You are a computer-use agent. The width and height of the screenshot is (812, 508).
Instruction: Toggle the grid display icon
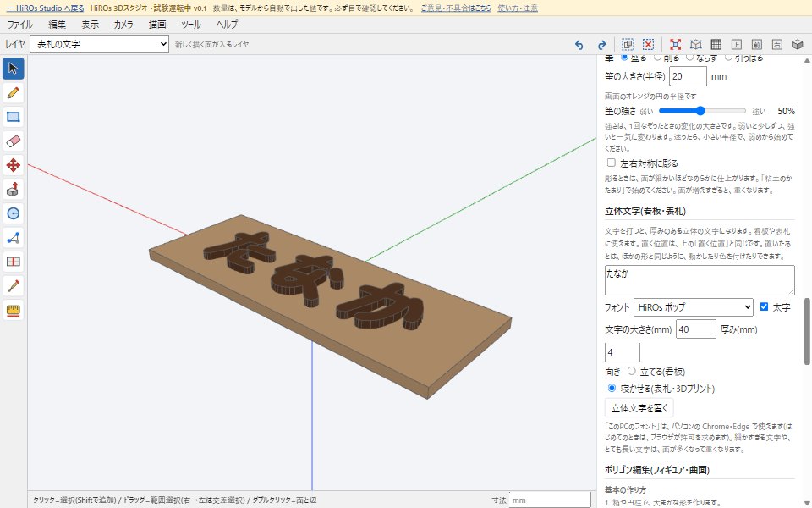716,45
